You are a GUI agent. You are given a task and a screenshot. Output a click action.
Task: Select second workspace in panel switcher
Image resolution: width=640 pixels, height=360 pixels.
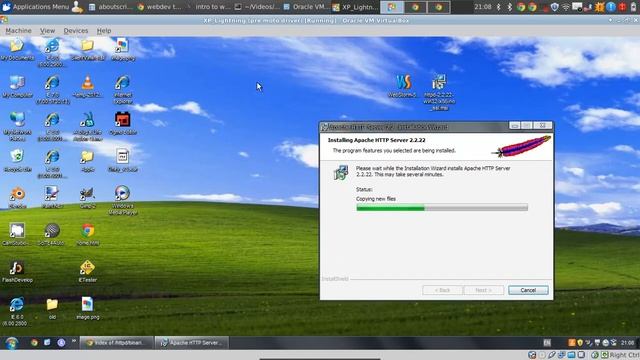click(x=415, y=7)
